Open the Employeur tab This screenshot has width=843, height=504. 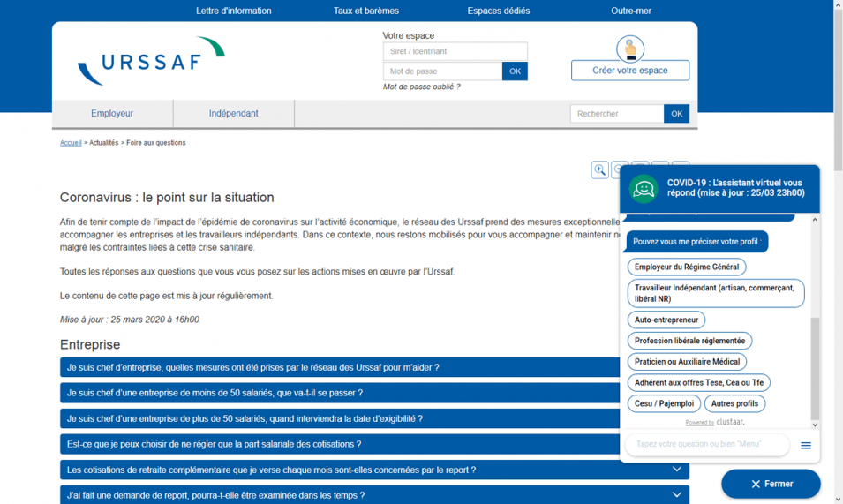(x=112, y=114)
